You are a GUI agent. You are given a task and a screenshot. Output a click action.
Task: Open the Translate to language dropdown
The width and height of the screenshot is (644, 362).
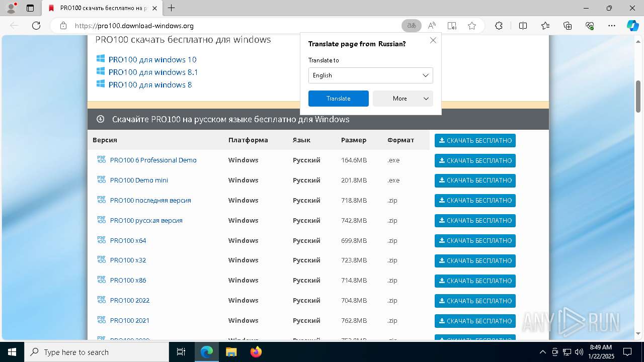click(370, 75)
